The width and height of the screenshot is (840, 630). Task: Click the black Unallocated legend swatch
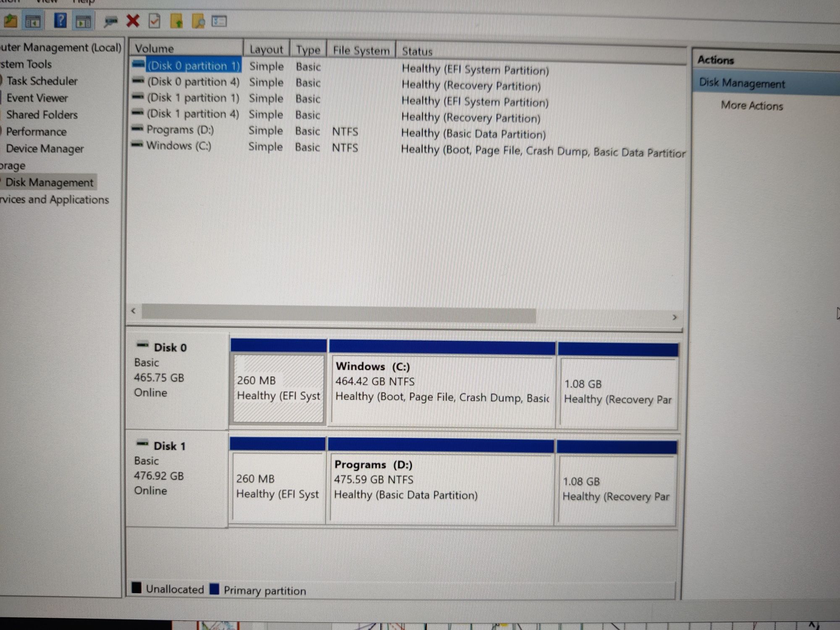point(136,587)
